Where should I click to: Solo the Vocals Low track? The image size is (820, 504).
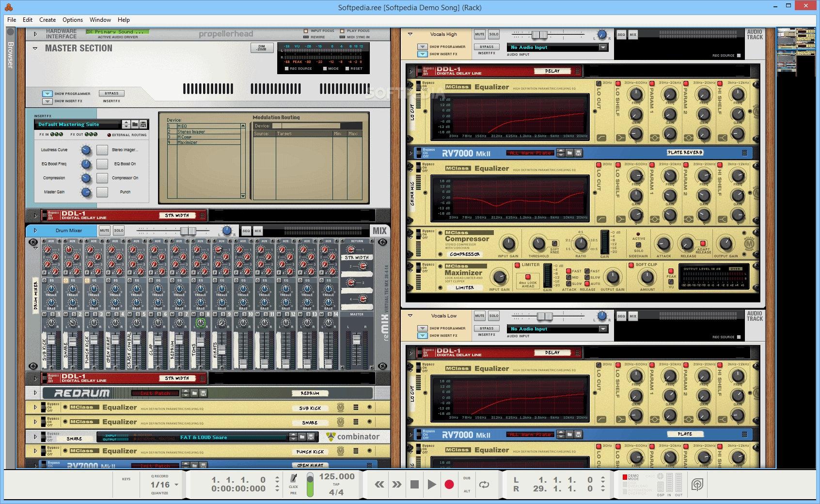pyautogui.click(x=494, y=316)
